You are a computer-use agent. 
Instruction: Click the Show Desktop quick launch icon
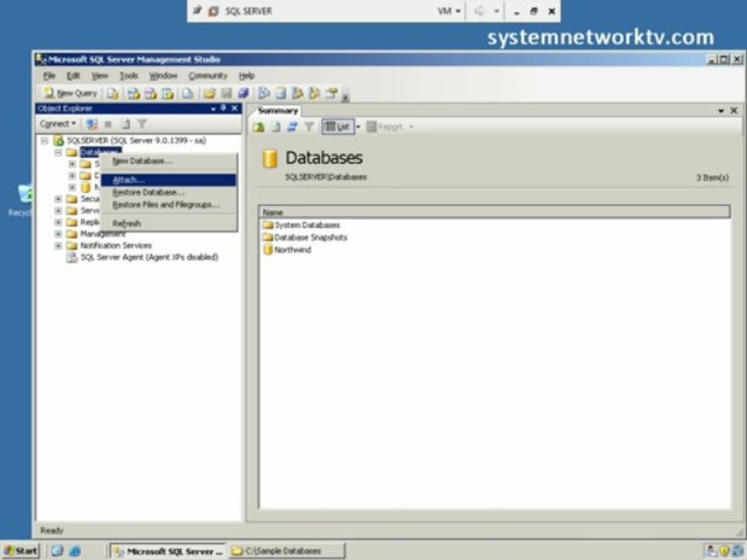click(x=57, y=551)
